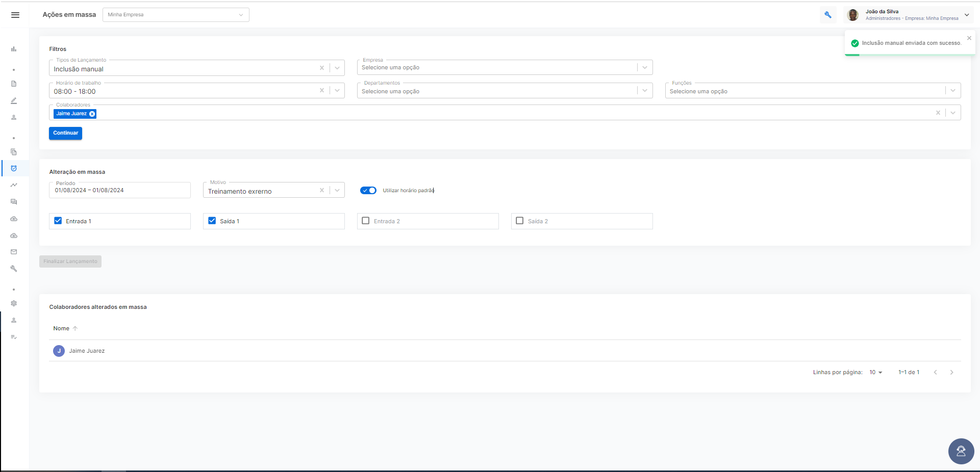Open the hamburger menu icon
Image resolution: width=980 pixels, height=472 pixels.
pos(15,15)
